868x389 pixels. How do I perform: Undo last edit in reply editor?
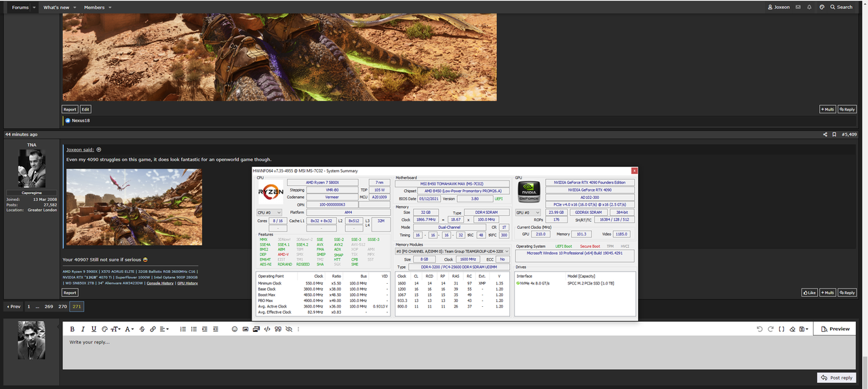[x=759, y=329]
